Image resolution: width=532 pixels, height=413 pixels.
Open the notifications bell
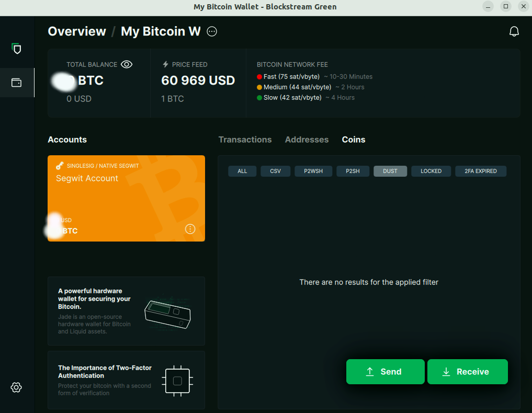tap(514, 31)
